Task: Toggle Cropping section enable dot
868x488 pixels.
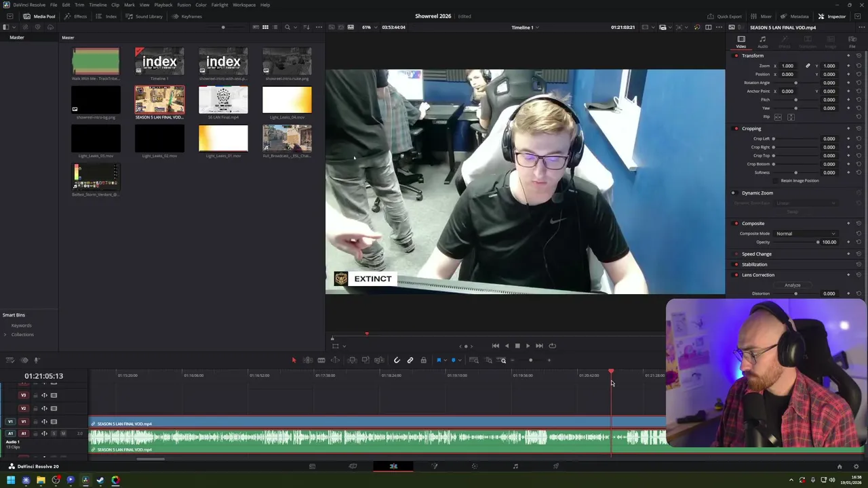Action: point(736,128)
